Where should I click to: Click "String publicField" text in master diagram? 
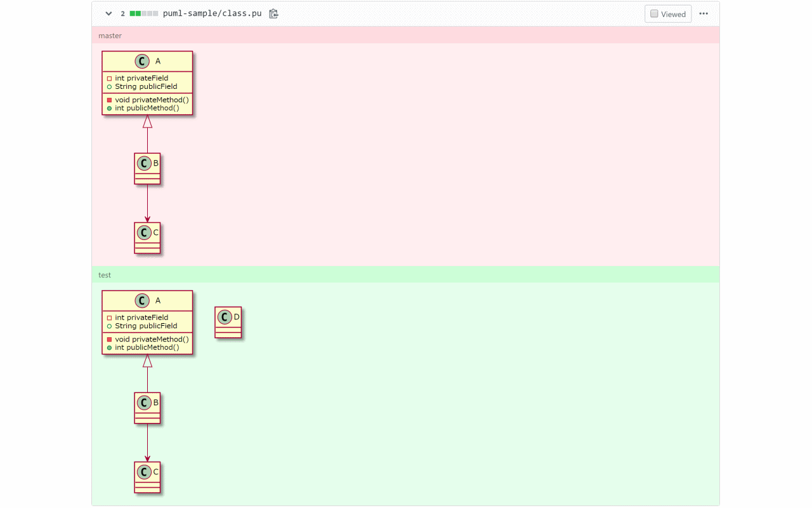tap(146, 86)
